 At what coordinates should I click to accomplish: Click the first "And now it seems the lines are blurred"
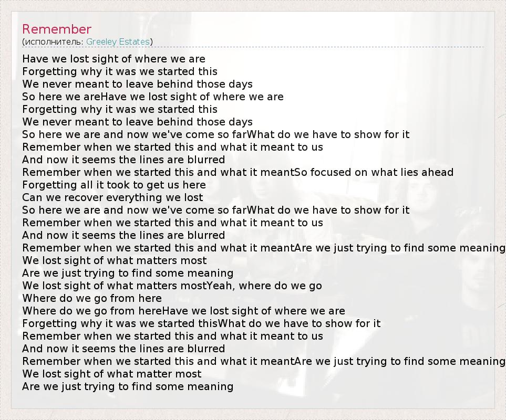[x=123, y=160]
